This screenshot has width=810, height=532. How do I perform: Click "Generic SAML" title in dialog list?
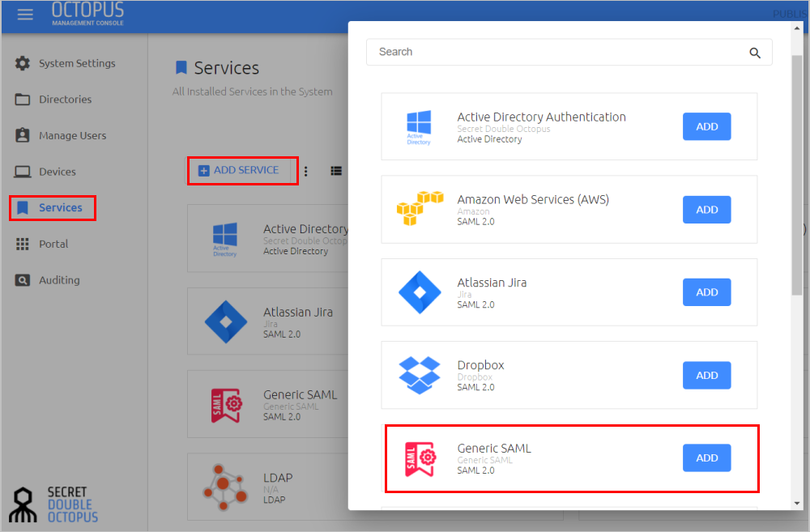pos(494,449)
